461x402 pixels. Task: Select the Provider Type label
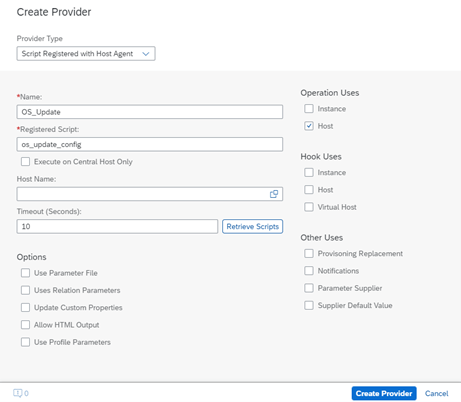click(40, 39)
